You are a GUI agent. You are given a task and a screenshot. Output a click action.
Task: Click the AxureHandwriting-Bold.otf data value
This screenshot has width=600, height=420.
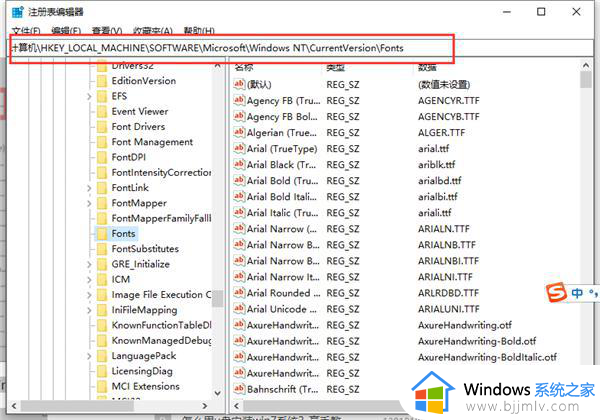(x=477, y=341)
